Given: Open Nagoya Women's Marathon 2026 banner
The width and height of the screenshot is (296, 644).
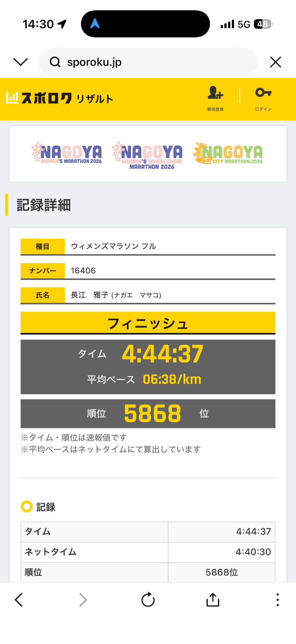Looking at the screenshot, I should pos(67,153).
